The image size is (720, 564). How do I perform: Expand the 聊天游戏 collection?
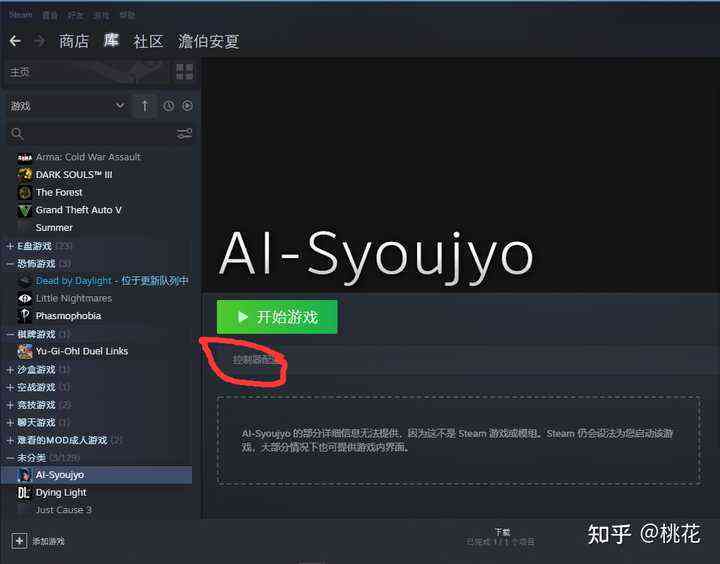(x=10, y=423)
